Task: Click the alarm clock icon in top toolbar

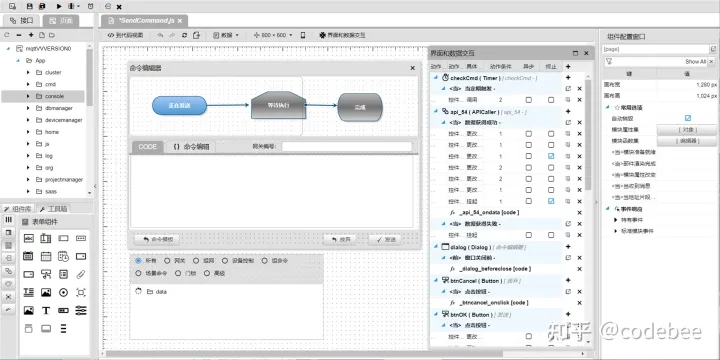Action: [x=90, y=6]
